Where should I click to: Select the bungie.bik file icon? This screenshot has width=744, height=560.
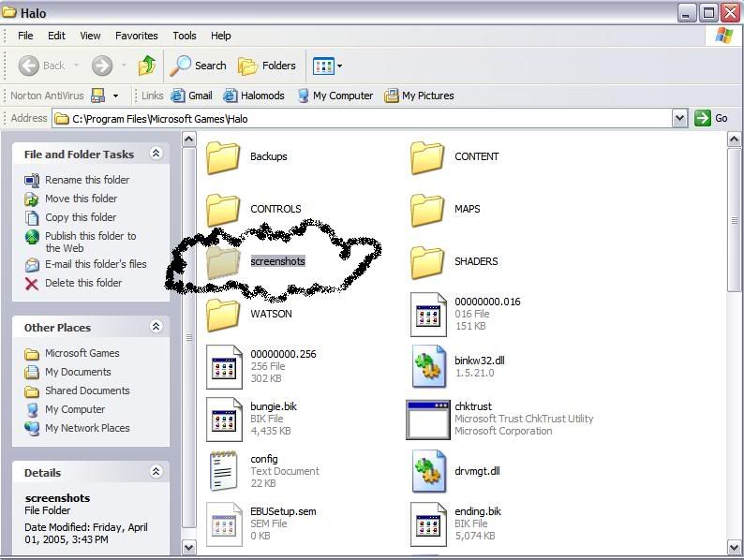tap(224, 420)
